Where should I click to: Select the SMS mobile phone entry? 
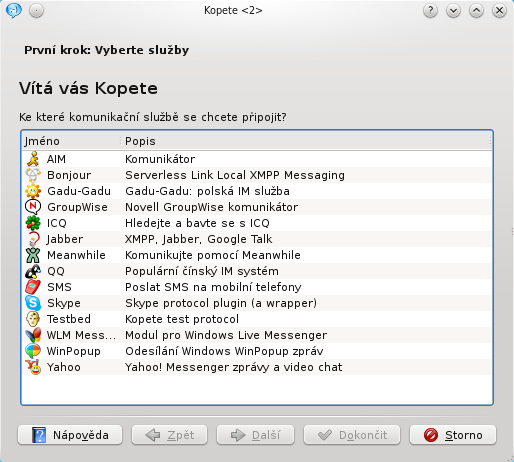pos(257,287)
